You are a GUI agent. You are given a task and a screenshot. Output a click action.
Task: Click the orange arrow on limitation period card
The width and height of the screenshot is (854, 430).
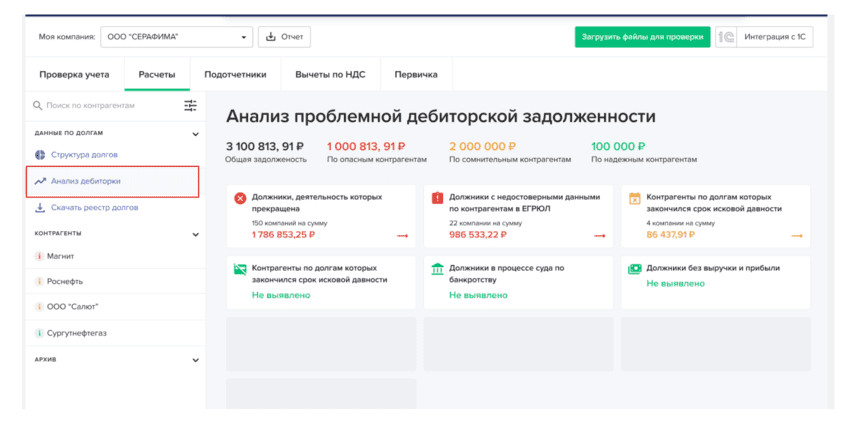tap(797, 236)
